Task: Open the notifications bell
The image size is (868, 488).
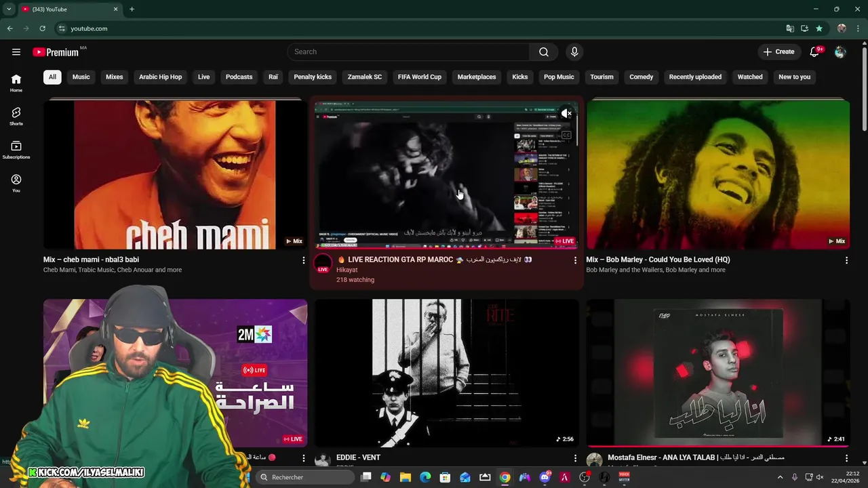Action: (x=816, y=52)
